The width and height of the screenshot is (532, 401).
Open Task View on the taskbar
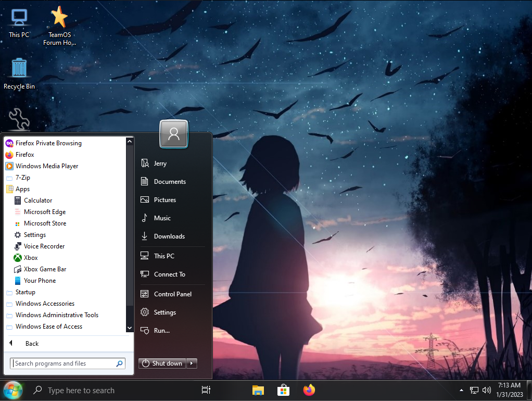(206, 390)
